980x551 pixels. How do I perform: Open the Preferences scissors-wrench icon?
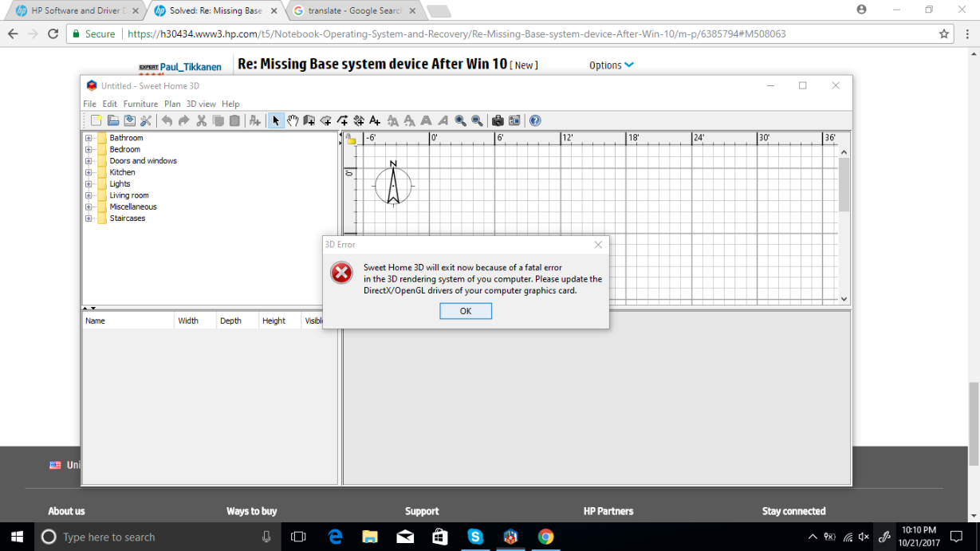pyautogui.click(x=146, y=120)
